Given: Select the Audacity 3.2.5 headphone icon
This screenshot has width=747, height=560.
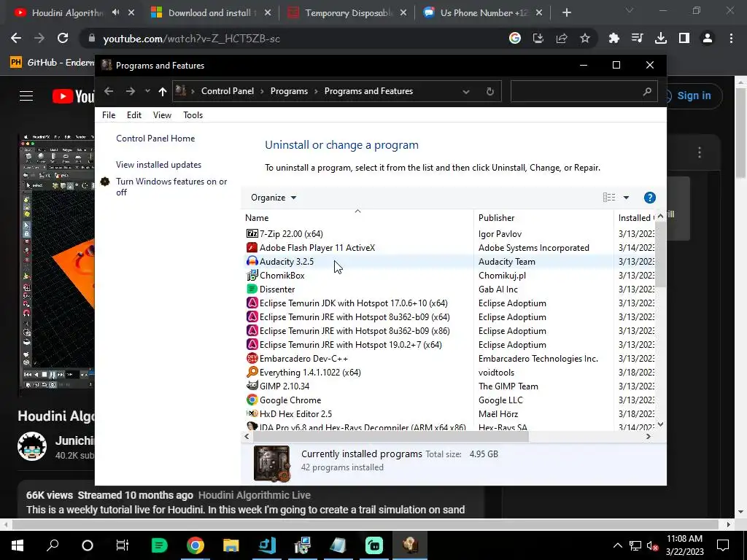Looking at the screenshot, I should [252, 262].
